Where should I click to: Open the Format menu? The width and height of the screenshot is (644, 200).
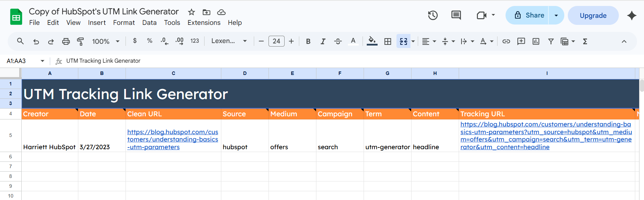[124, 22]
